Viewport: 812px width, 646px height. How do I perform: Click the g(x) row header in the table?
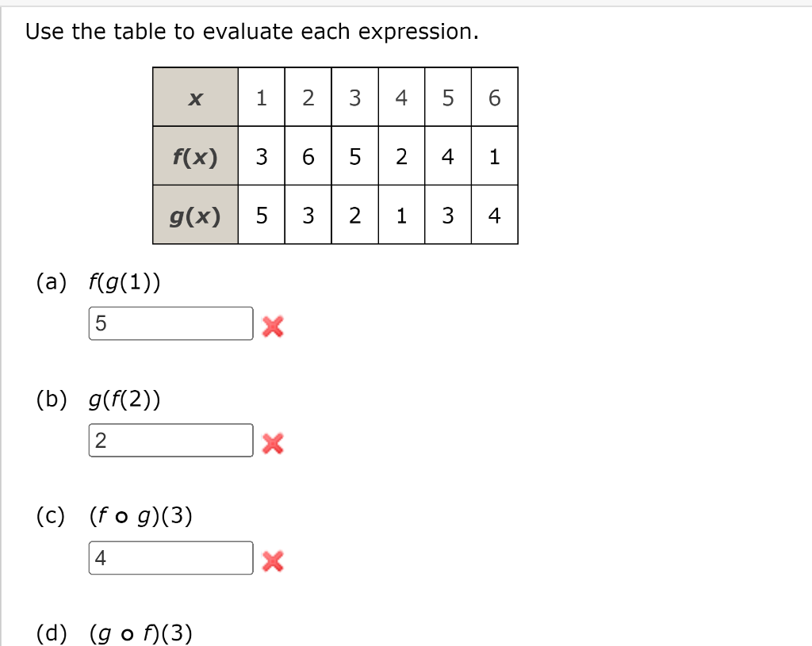tap(196, 215)
